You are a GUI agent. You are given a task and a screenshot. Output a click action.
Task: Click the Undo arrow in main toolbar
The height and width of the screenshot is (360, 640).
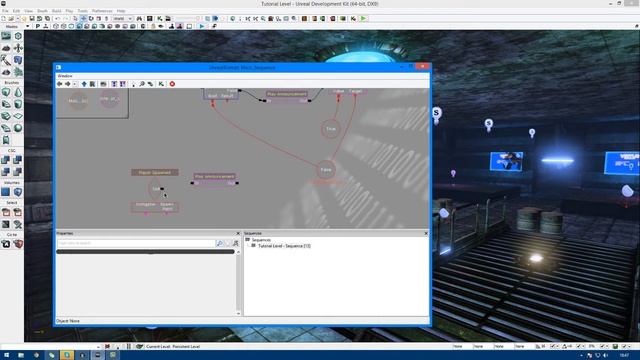[x=58, y=18]
